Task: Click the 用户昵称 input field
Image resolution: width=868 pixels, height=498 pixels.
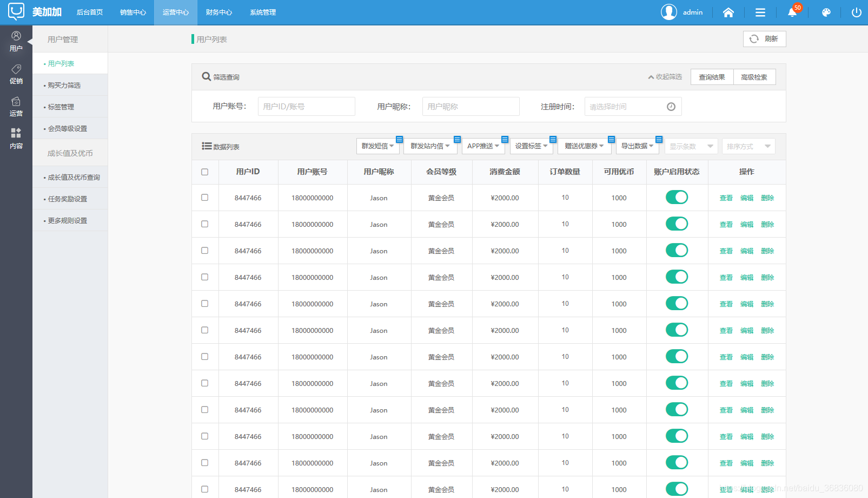Action: 471,107
